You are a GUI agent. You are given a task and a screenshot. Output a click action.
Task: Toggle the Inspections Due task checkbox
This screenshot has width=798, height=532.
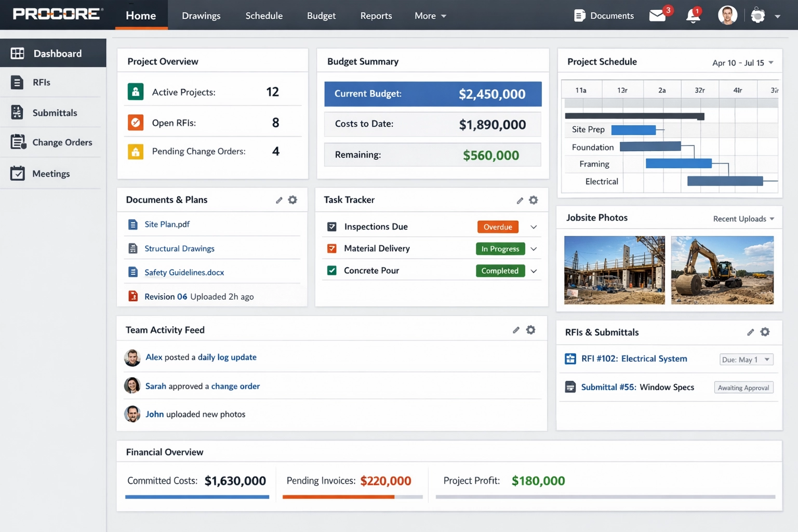click(331, 227)
